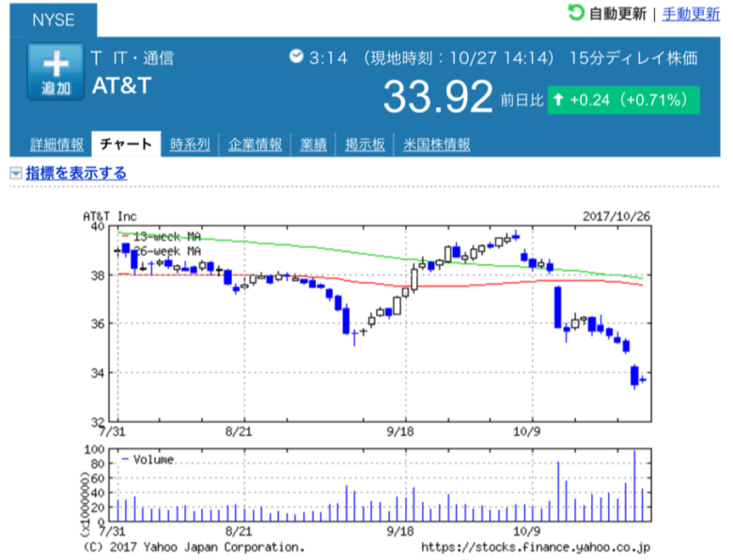Viewport: 733px width, 560px height.
Task: Click the 15分ディレイ株価 label
Action: pos(633,58)
